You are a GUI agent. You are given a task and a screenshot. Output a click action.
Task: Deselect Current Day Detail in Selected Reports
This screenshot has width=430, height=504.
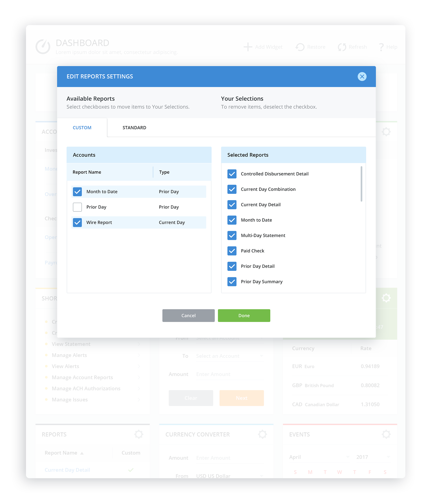click(232, 204)
